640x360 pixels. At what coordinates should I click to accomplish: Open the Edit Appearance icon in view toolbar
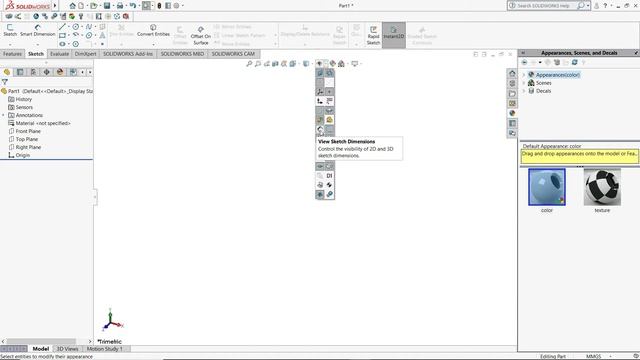pyautogui.click(x=333, y=64)
